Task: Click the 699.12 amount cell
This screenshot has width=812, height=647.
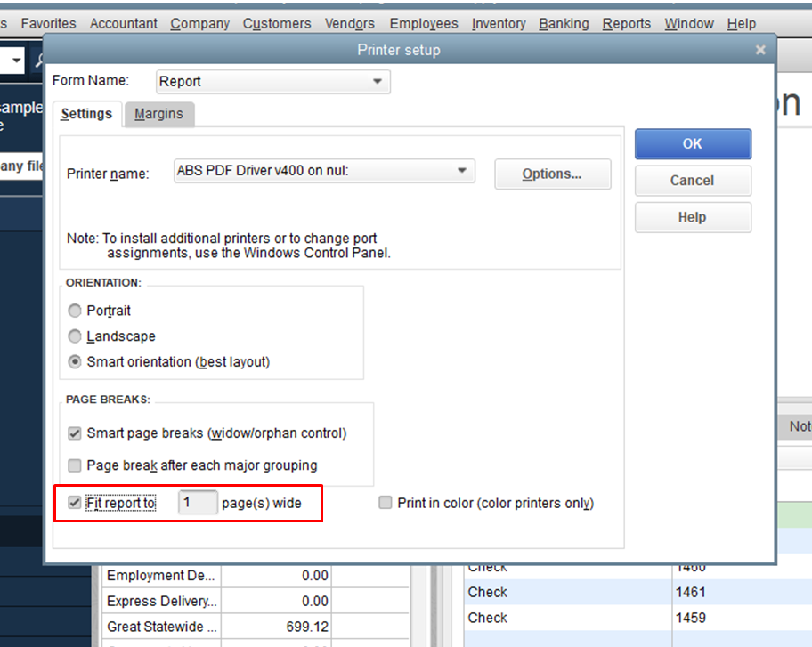Action: tap(277, 627)
